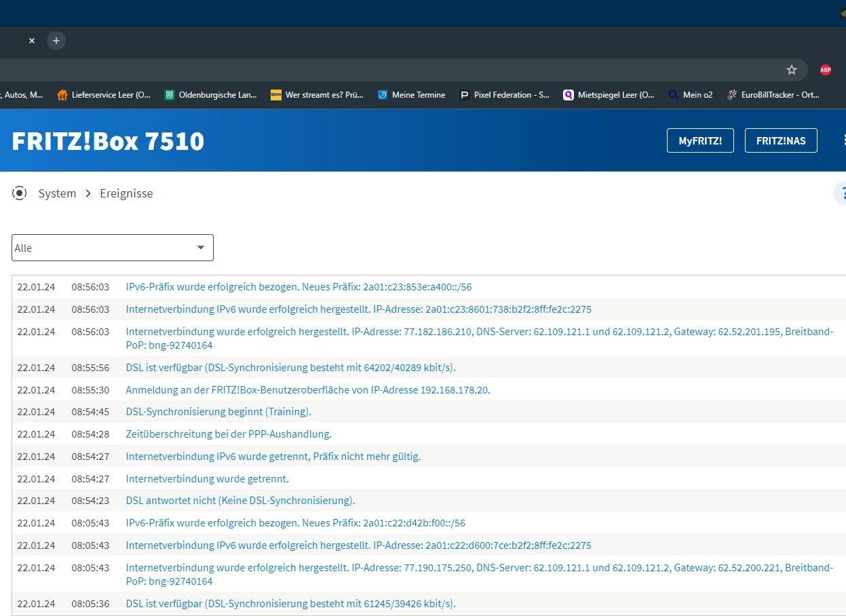Click the 'Zeitüberschreitung bei der PPP-Aushandlung' event
Screen dimensions: 846x616
pos(229,434)
